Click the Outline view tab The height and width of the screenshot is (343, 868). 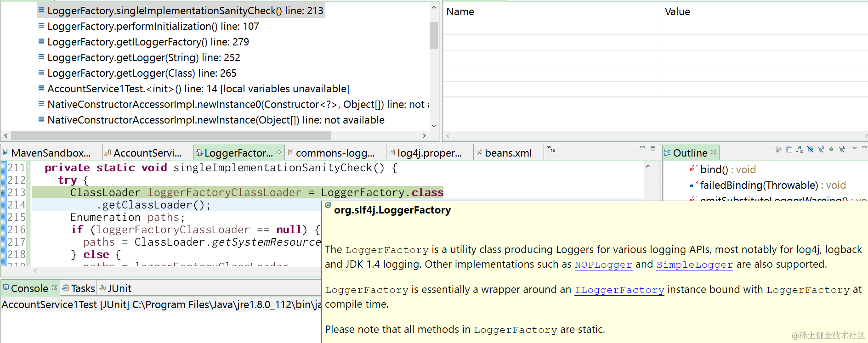click(x=690, y=153)
